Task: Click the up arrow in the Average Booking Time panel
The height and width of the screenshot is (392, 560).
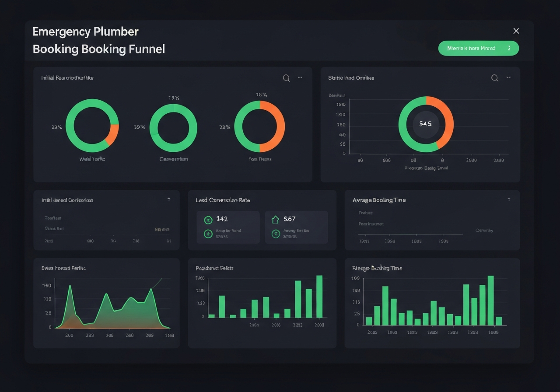Action: click(x=509, y=199)
